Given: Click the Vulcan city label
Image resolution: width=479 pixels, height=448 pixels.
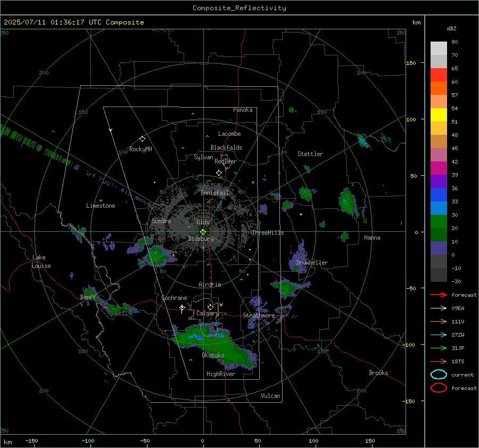Looking at the screenshot, I should click(270, 396).
